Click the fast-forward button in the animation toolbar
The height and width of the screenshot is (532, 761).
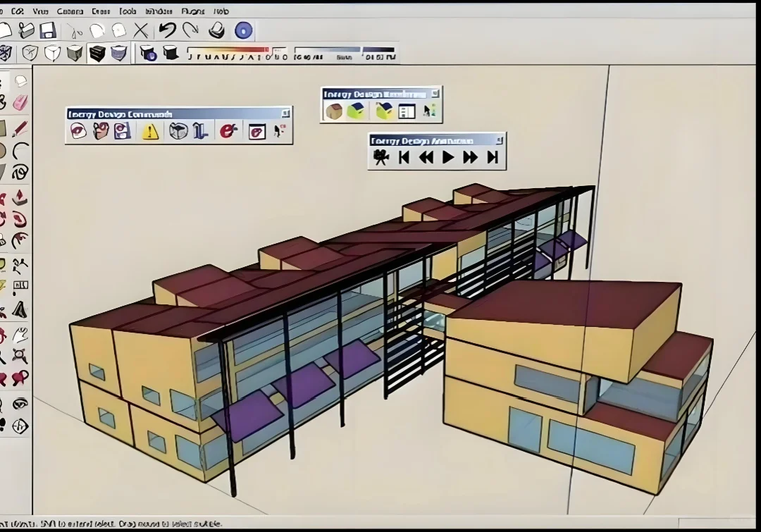[x=471, y=158]
